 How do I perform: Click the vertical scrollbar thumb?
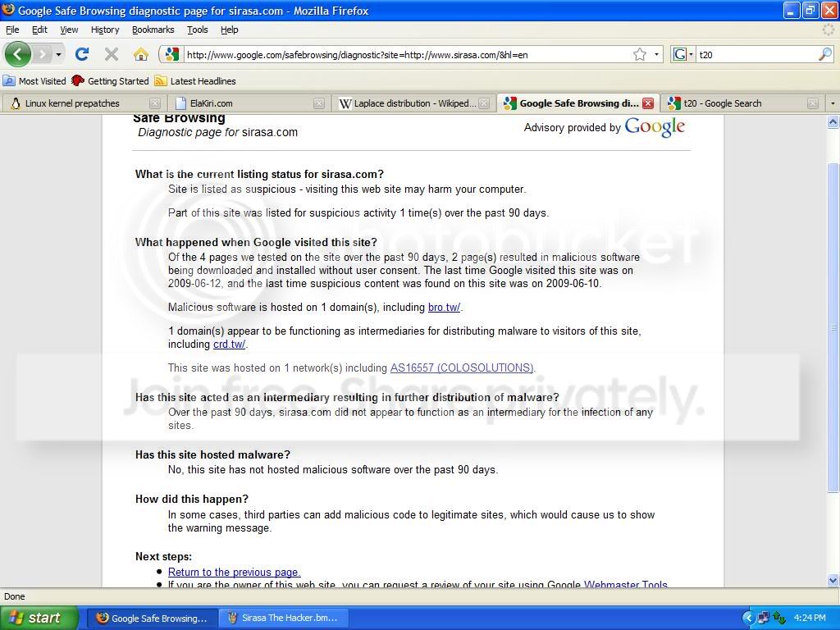coord(833,326)
